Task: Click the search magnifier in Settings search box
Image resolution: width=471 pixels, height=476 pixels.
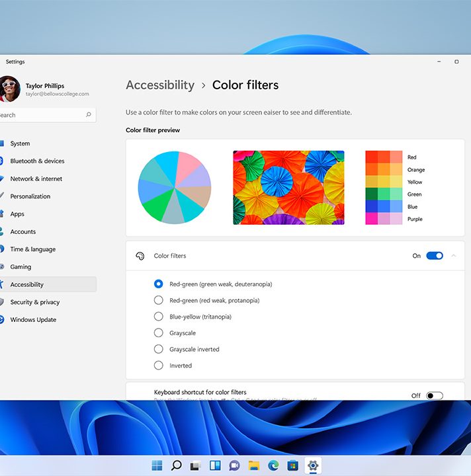Action: (x=89, y=114)
